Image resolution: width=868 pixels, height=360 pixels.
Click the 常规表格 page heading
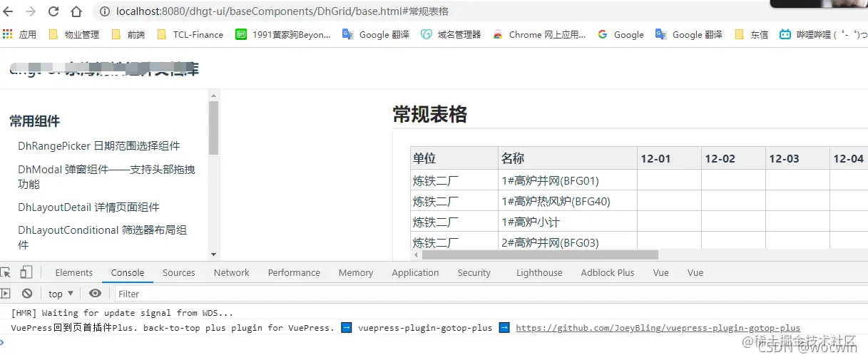[x=430, y=114]
